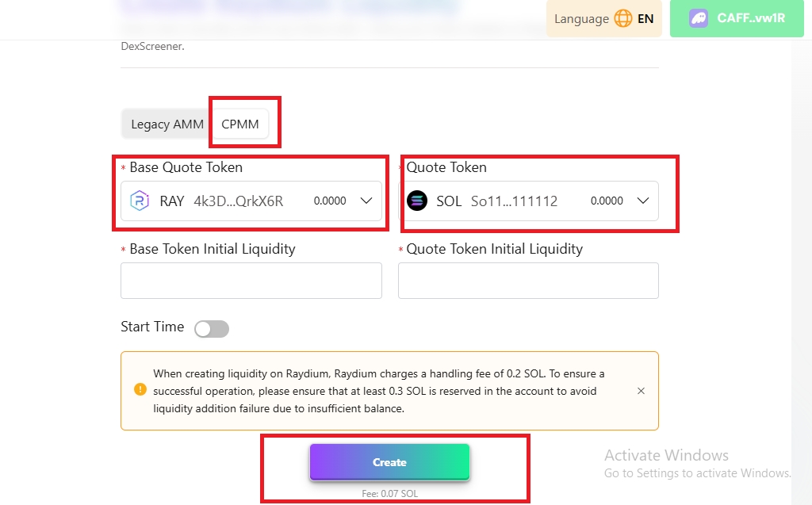Image resolution: width=812 pixels, height=505 pixels.
Task: Switch to the Legacy AMM tab
Action: pos(167,124)
